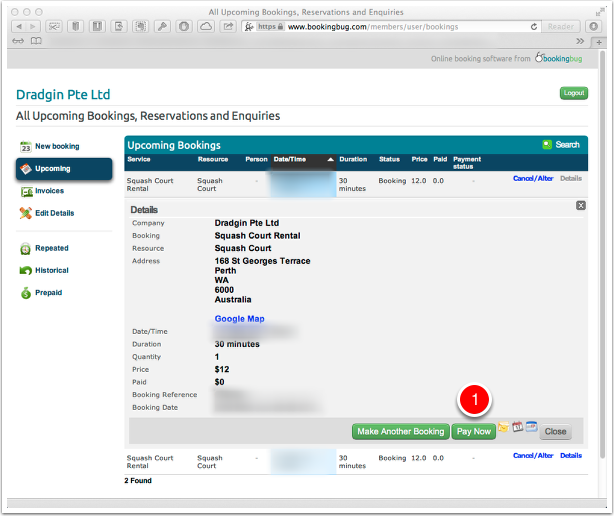This screenshot has width=614, height=516.
Task: Click Details link for second booking
Action: click(571, 456)
